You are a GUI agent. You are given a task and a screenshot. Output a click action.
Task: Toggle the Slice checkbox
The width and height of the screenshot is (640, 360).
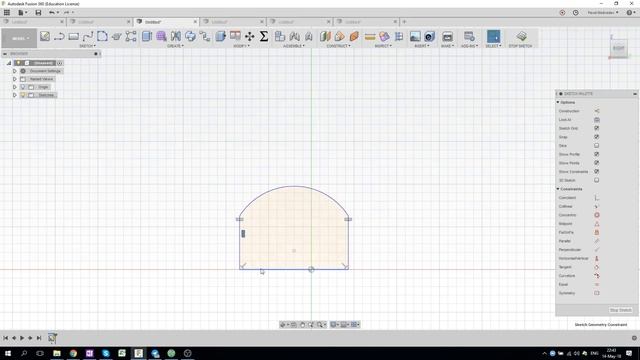click(596, 145)
